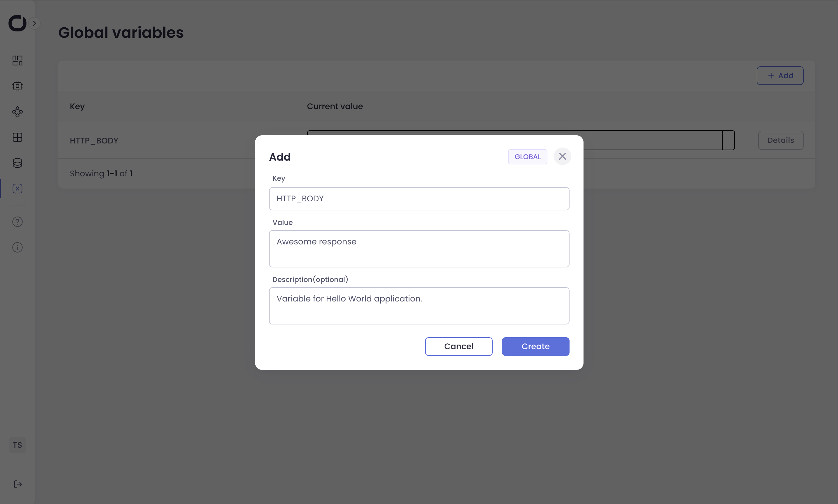Screen dimensions: 838x504
Task: Expand the sidebar with the chevron arrow
Action: coord(34,23)
